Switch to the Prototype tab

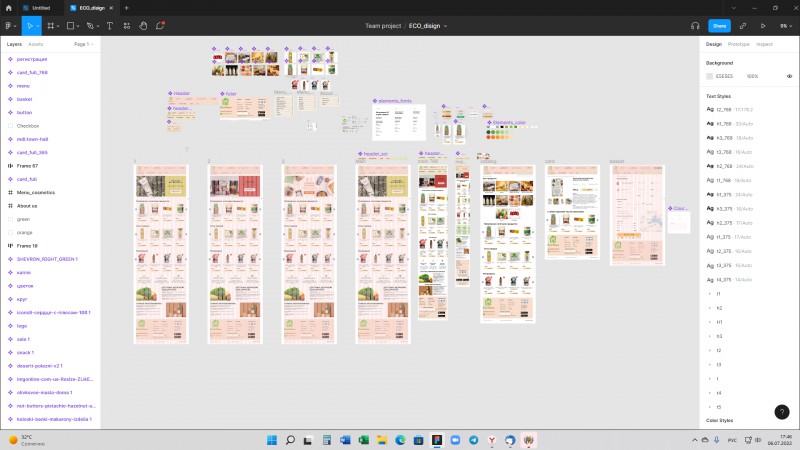(x=738, y=44)
